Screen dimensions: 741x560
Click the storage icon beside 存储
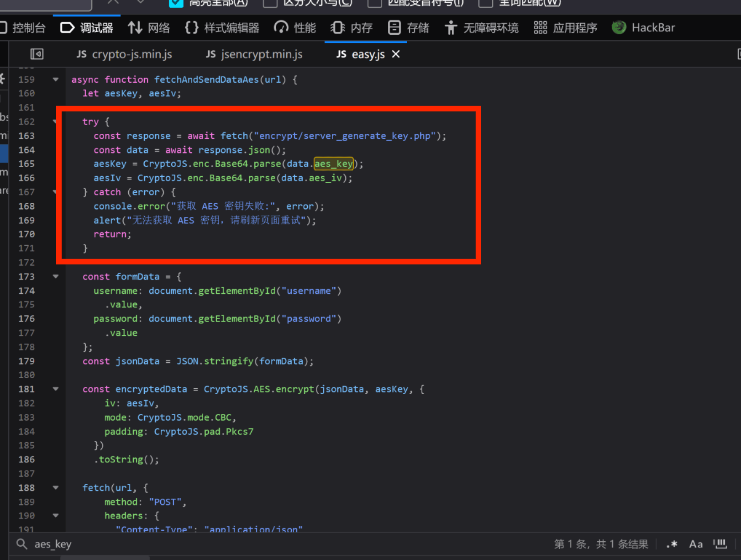pyautogui.click(x=394, y=28)
